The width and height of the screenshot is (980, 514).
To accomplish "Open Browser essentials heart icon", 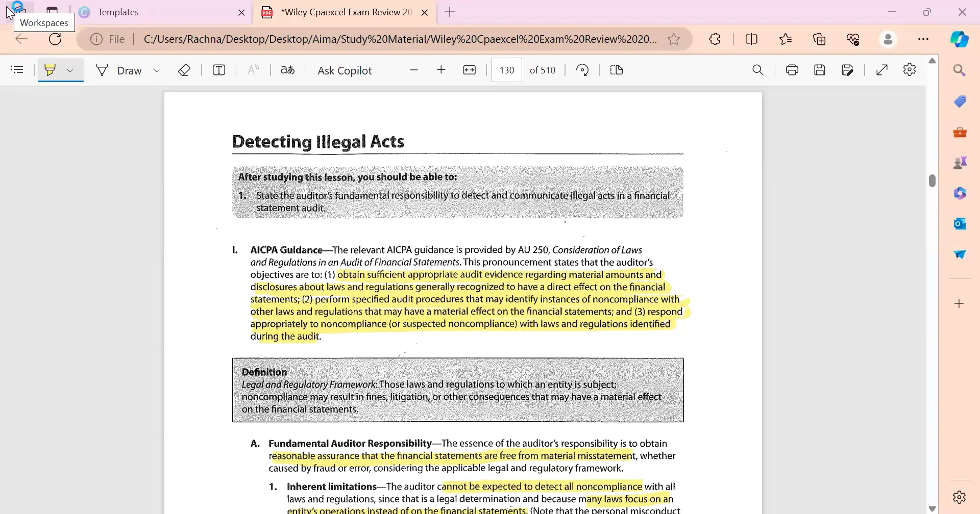I will coord(853,39).
